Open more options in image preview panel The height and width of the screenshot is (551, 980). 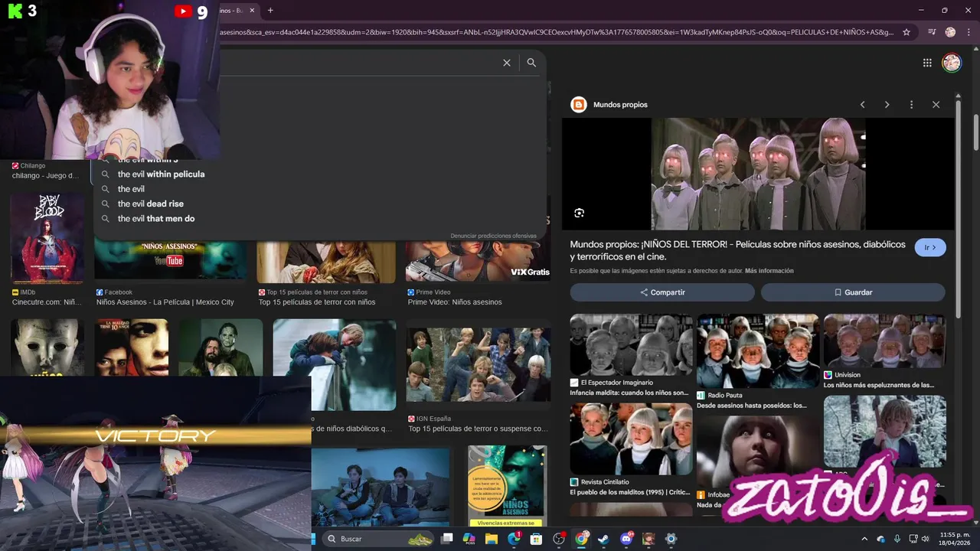pyautogui.click(x=911, y=105)
